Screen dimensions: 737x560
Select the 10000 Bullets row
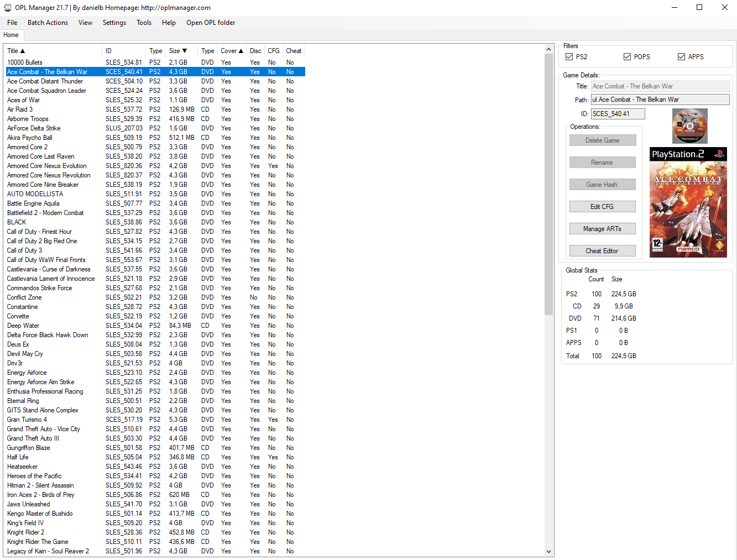155,62
